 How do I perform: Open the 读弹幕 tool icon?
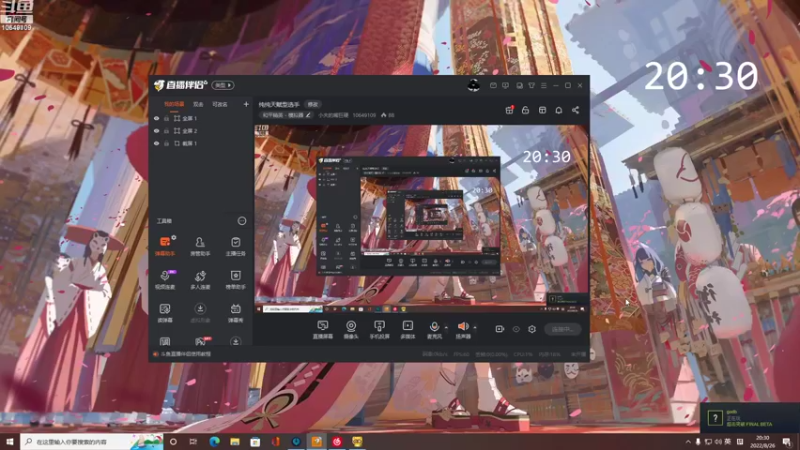tap(165, 313)
